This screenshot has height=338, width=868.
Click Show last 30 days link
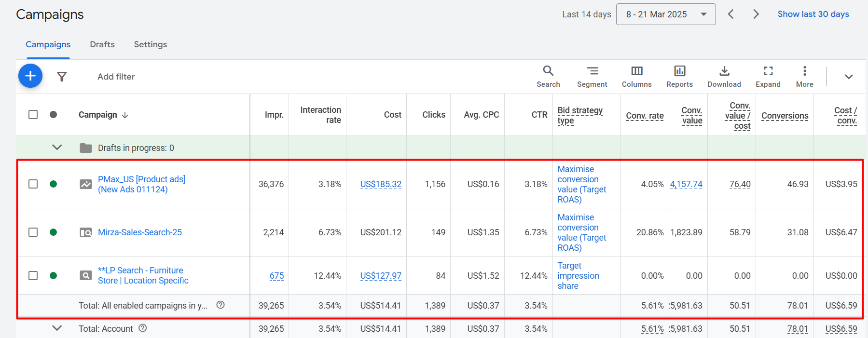[813, 14]
